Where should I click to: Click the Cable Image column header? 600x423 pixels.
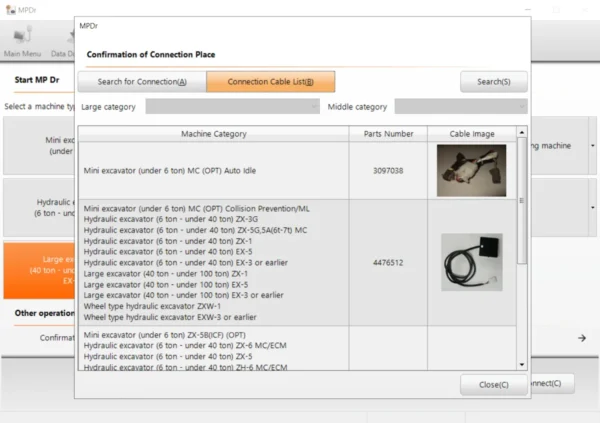(472, 134)
